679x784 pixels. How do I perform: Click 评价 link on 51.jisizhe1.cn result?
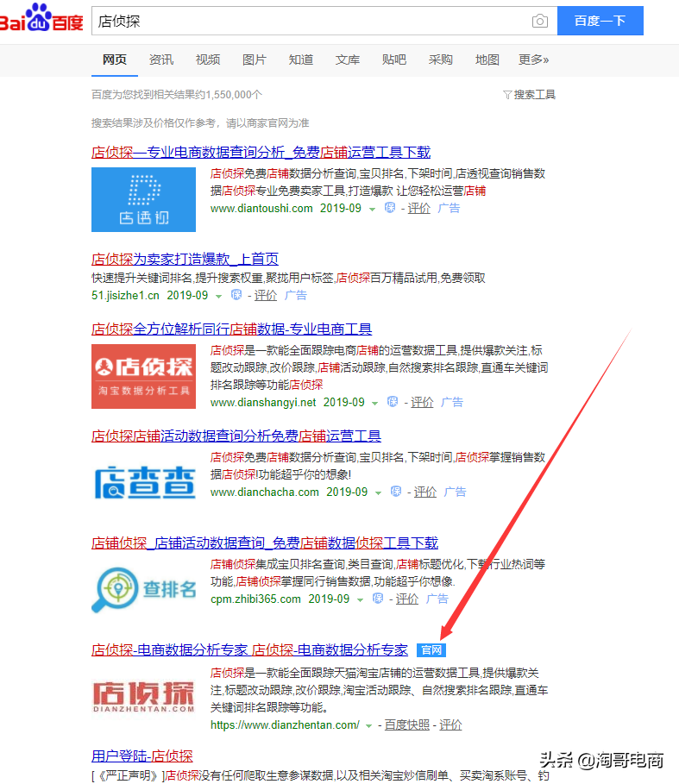[x=266, y=296]
